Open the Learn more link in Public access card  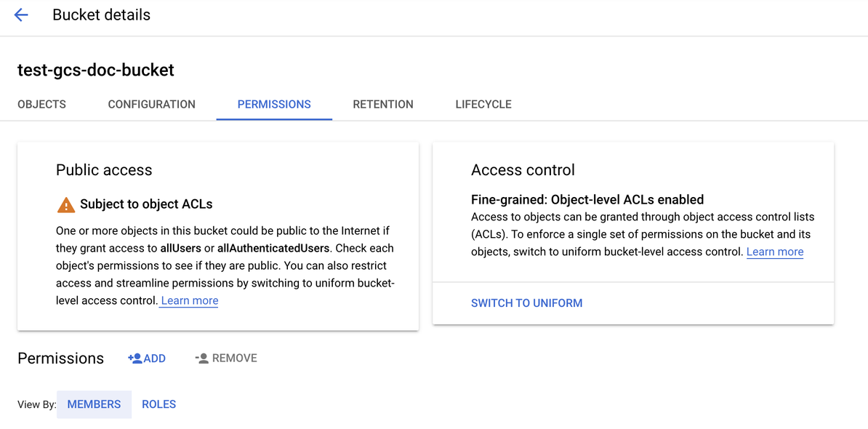188,300
